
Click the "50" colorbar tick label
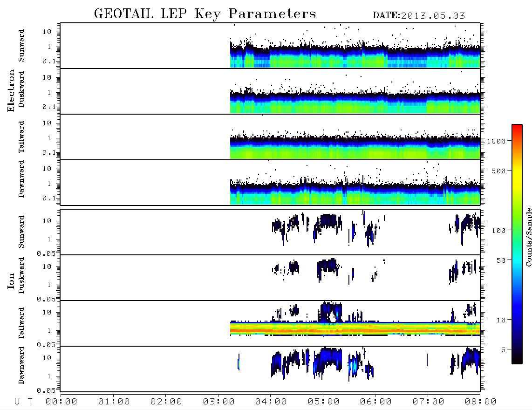[501, 260]
